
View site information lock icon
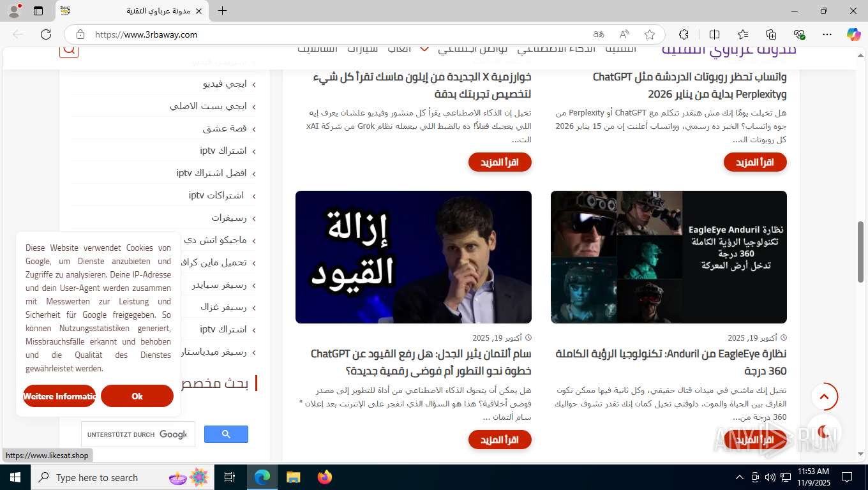[x=80, y=34]
